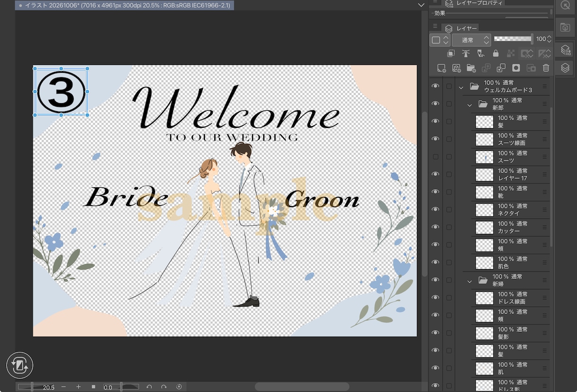Tick the multi-select checkbox for カッター layer

(x=449, y=227)
